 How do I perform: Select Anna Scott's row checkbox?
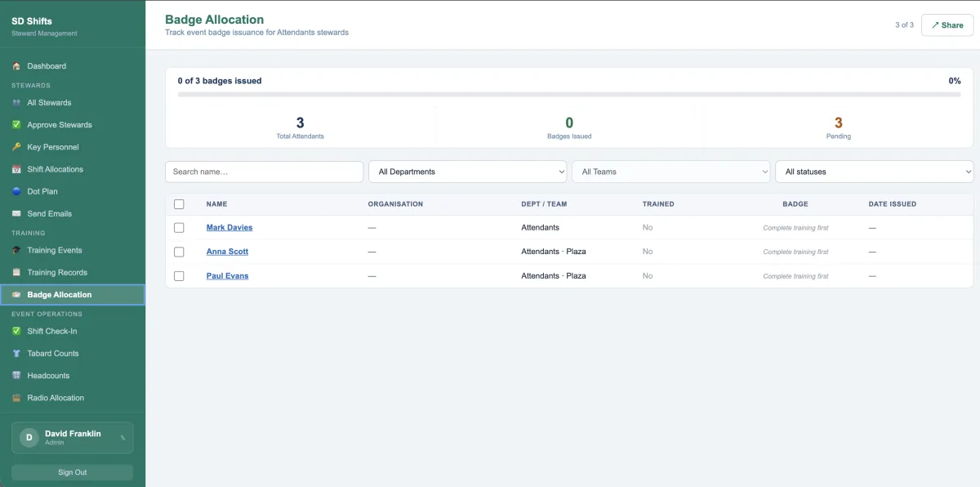(x=179, y=252)
